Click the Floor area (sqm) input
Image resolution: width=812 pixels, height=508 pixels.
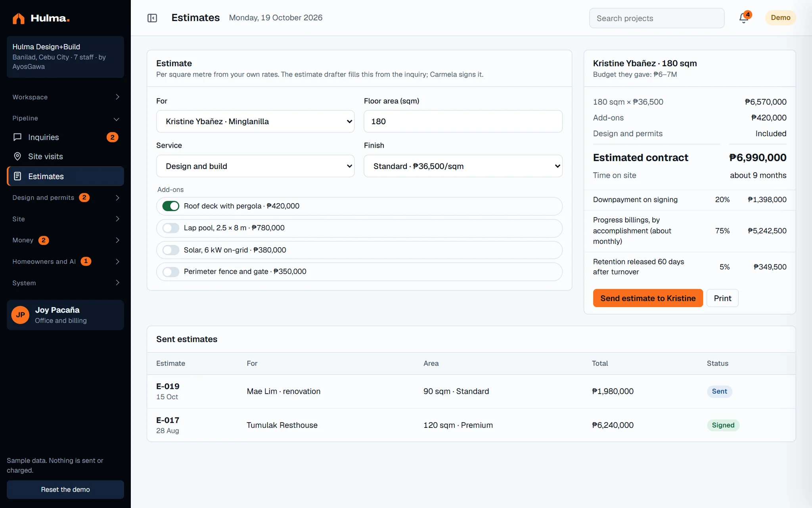(463, 121)
